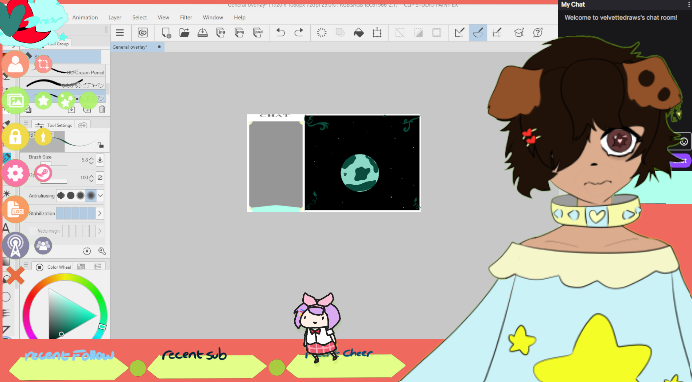Click the Fill paint bucket icon
Viewport: 692px width, 382px height.
click(x=359, y=33)
